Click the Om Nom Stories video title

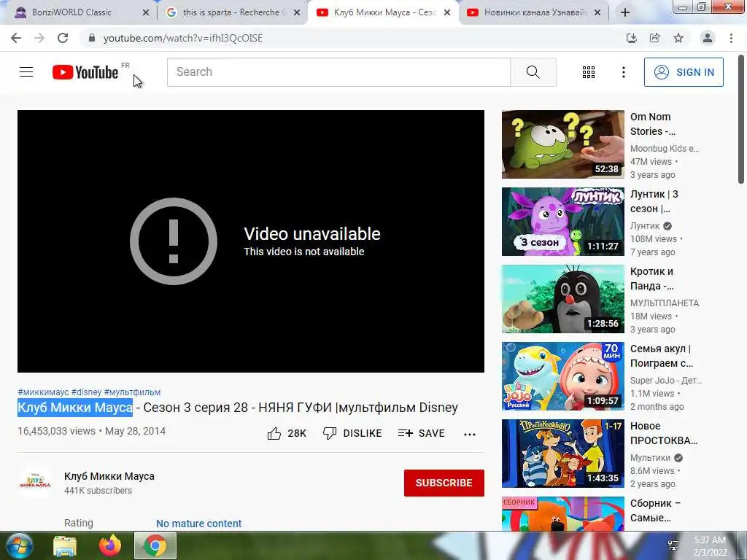[653, 124]
